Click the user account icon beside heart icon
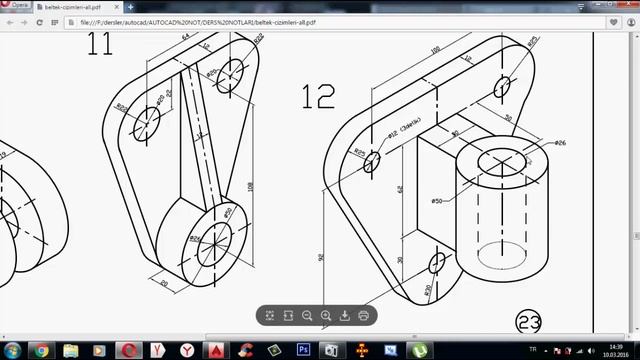Image resolution: width=640 pixels, height=360 pixels. (x=631, y=22)
